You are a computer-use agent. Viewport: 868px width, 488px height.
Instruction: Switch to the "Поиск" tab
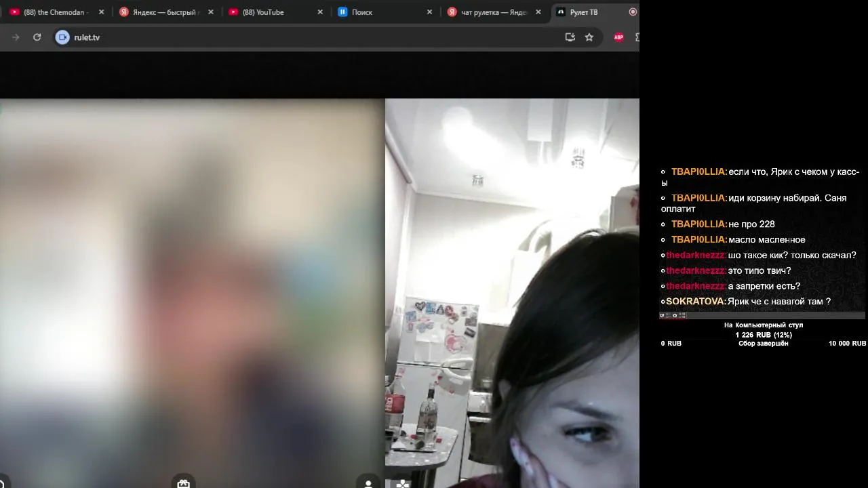[362, 12]
